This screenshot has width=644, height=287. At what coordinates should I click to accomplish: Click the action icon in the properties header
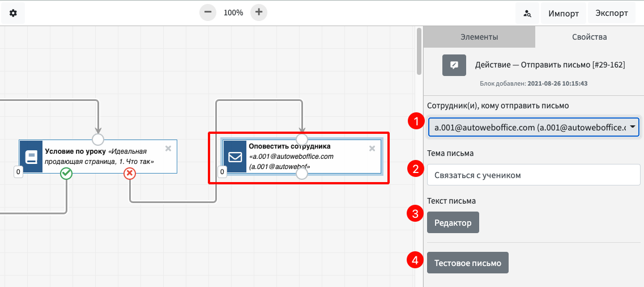click(x=454, y=65)
